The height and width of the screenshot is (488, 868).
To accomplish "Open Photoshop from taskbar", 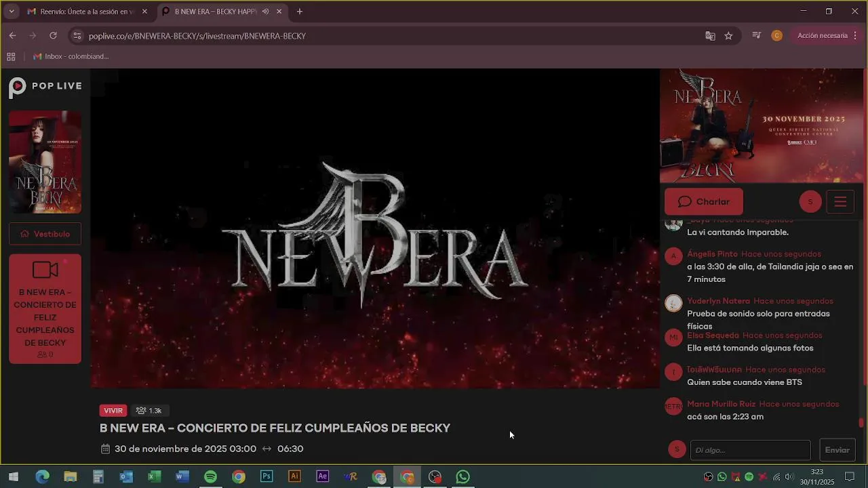I will point(267,477).
